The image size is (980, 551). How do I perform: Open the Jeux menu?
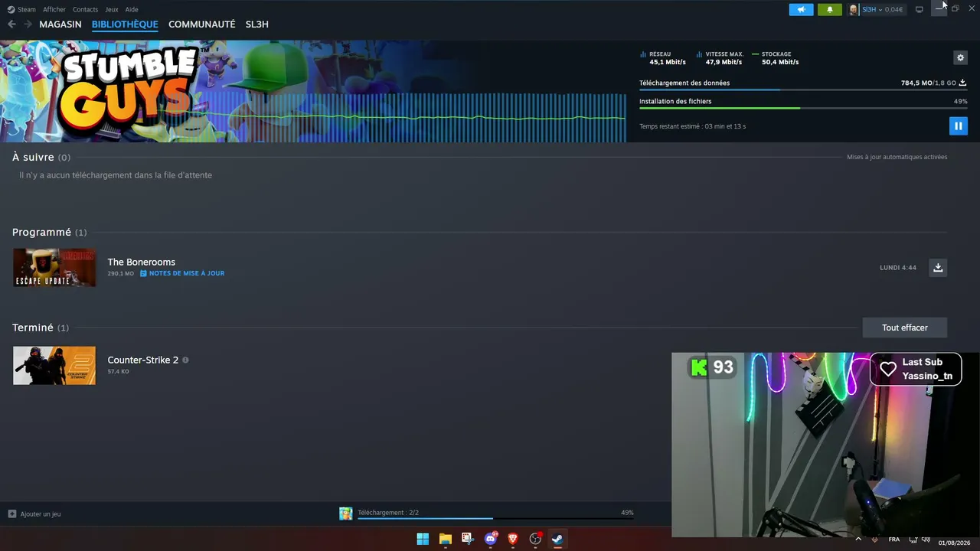[112, 9]
